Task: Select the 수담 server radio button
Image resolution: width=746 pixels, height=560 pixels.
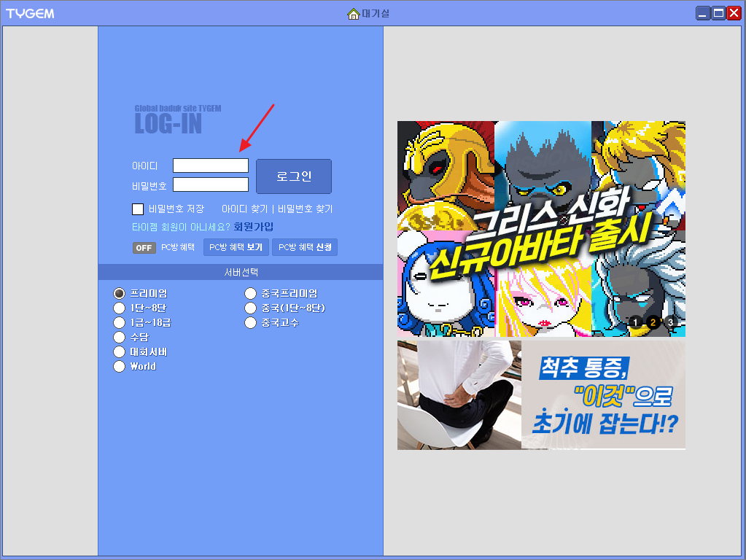Action: [x=119, y=338]
